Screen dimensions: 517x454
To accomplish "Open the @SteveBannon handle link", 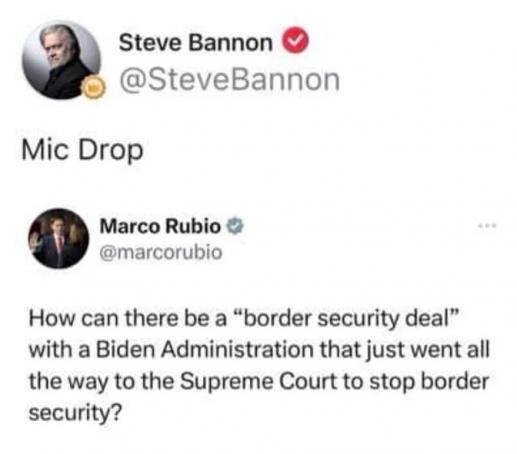I will (230, 80).
